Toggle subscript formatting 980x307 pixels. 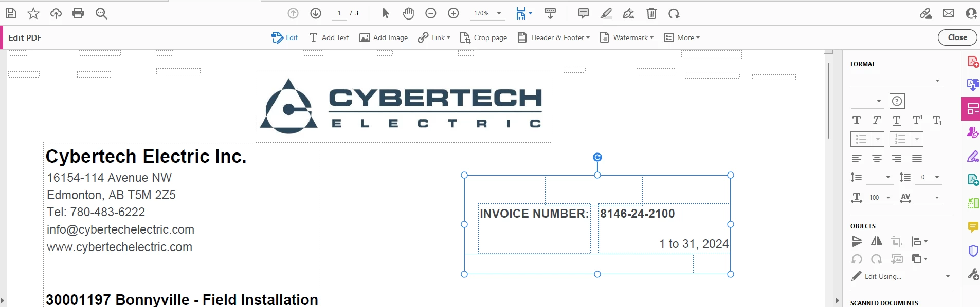coord(937,121)
